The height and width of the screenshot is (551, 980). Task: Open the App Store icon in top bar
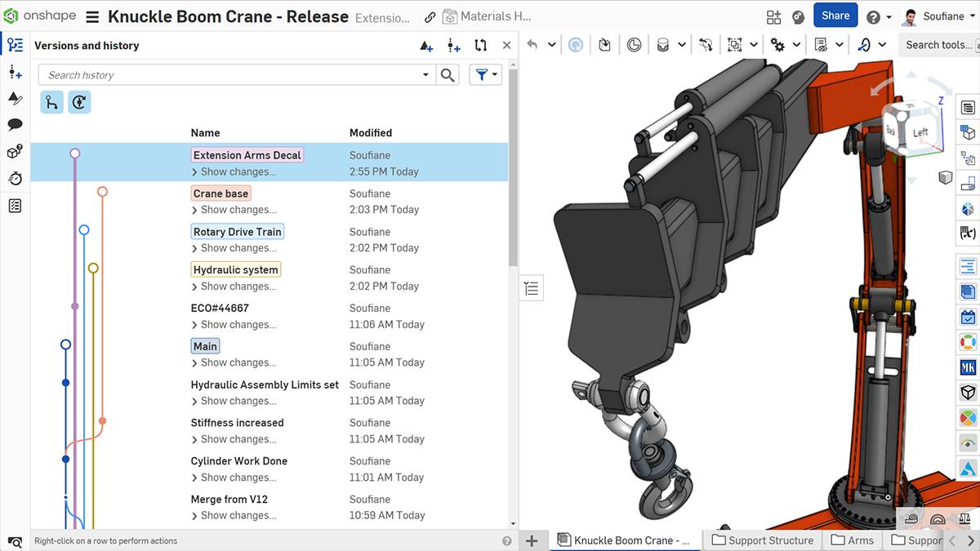(773, 16)
